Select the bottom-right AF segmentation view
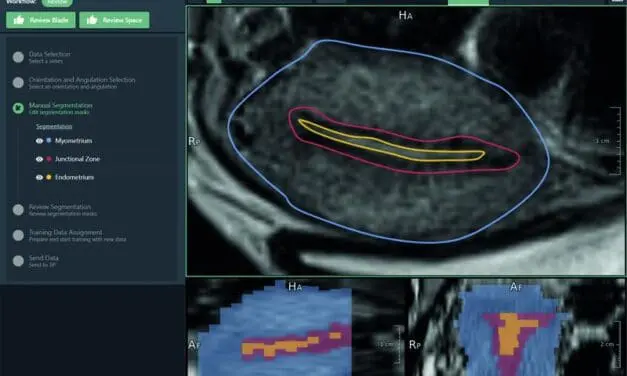The image size is (627, 376). tap(517, 328)
